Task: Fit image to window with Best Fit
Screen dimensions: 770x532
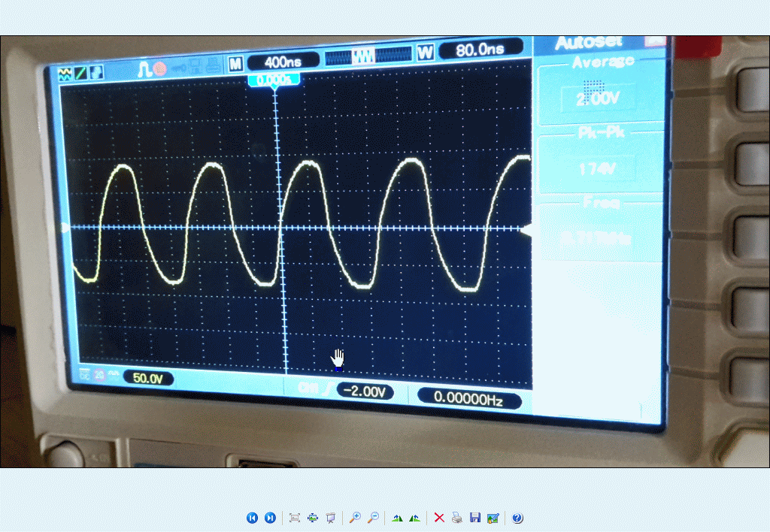Action: point(295,518)
